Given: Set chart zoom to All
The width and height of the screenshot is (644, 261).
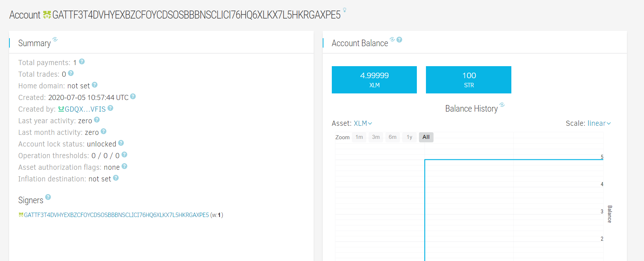Looking at the screenshot, I should [426, 137].
